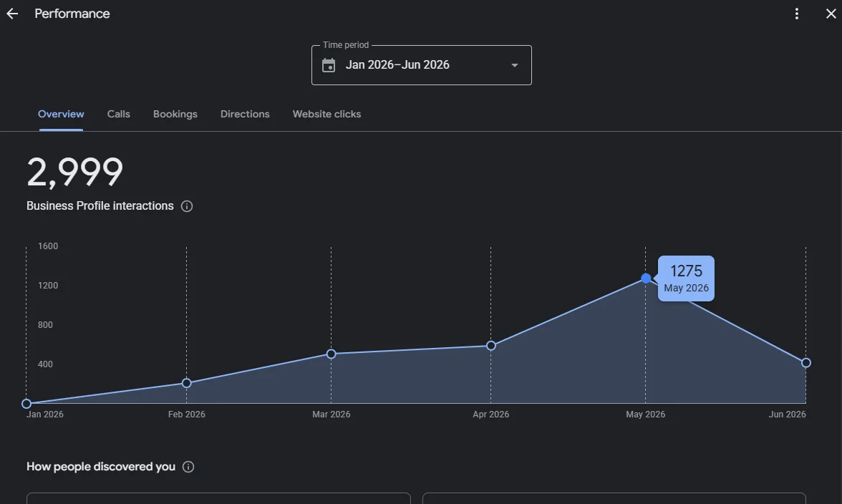The image size is (842, 504).
Task: Go back using the left arrow icon
Action: pyautogui.click(x=11, y=14)
